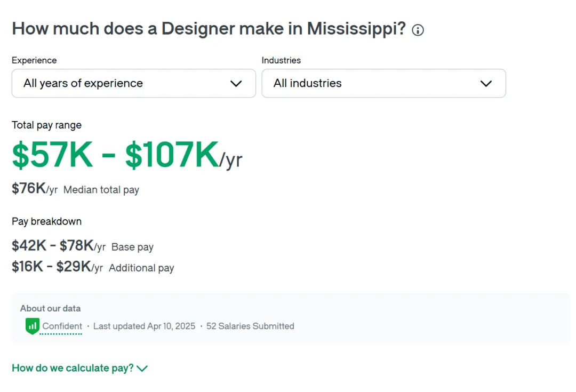
Task: Click the info icon beside the Mississippi heading
Action: click(x=418, y=30)
